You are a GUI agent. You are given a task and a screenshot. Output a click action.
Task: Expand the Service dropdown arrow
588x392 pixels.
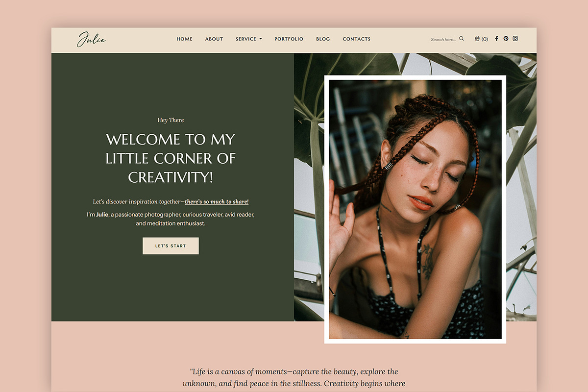point(261,39)
